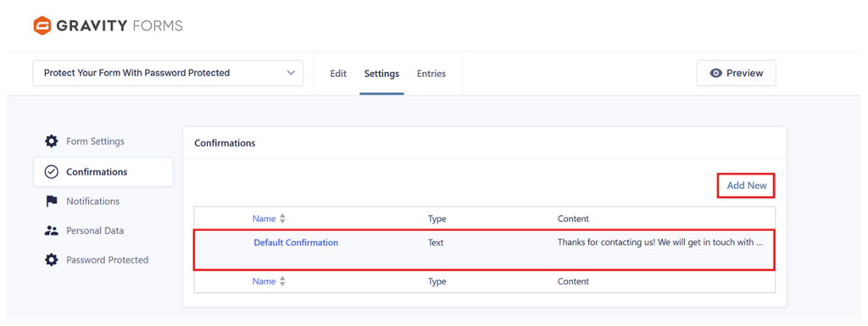Add New confirmation
Image resolution: width=868 pixels, height=326 pixels.
coord(746,185)
